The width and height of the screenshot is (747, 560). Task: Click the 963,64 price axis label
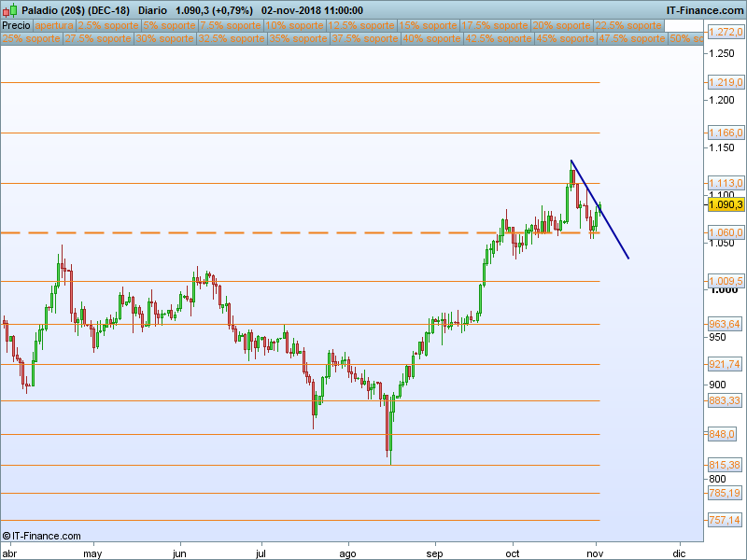[726, 324]
